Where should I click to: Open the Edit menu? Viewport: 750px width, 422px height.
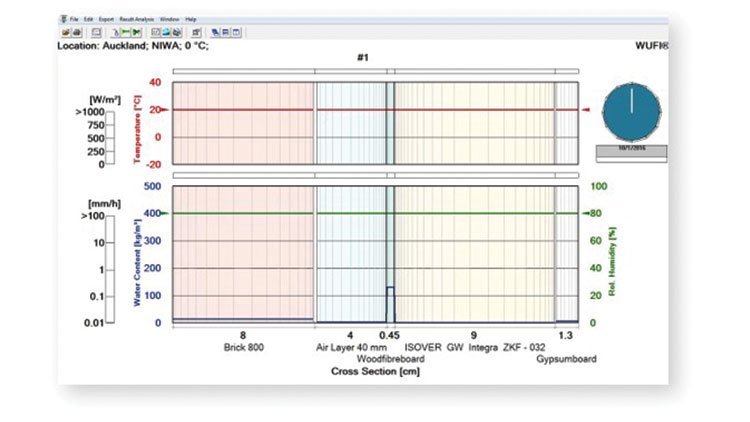[x=89, y=19]
